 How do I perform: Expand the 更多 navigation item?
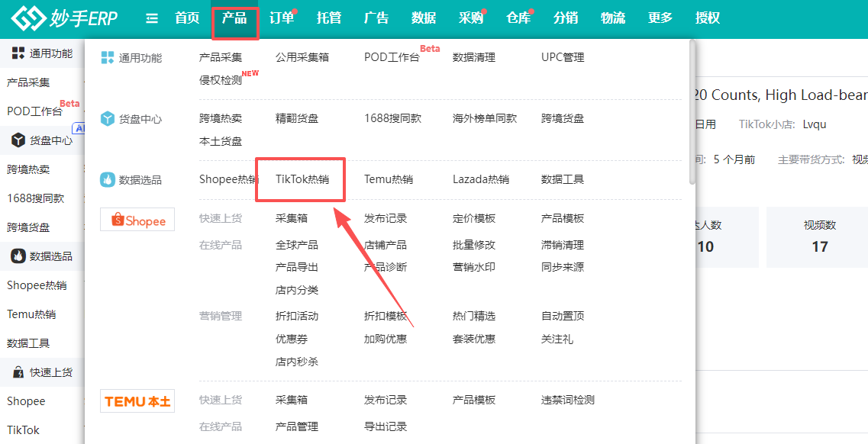tap(660, 18)
